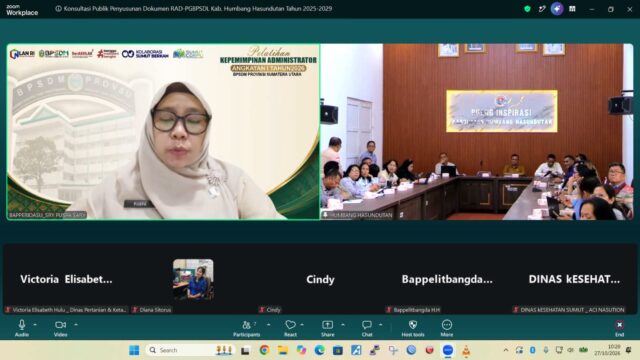
Task: Click the End meeting button
Action: (x=619, y=328)
